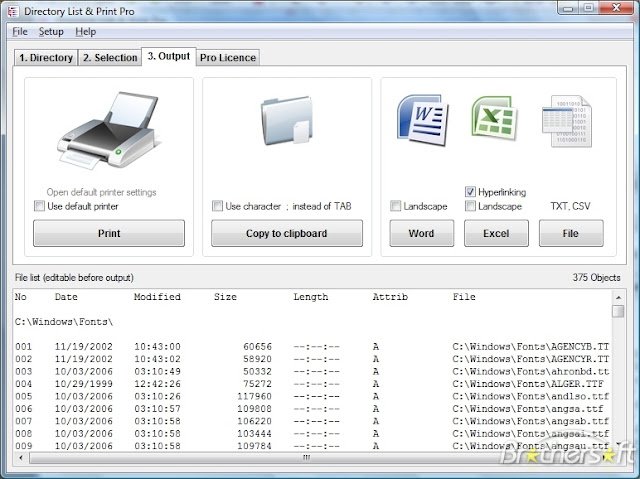This screenshot has width=640, height=479.
Task: Click the Length column header text
Action: (311, 297)
